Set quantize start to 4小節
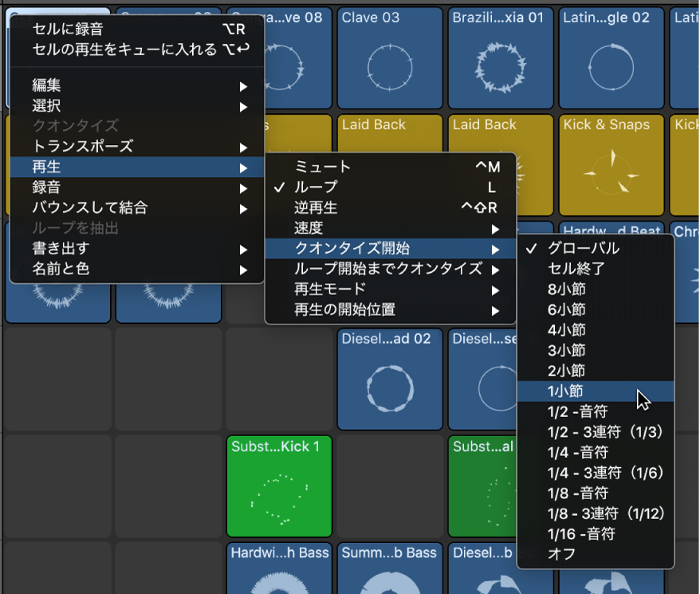Screen dimensions: 700x594 point(596,330)
